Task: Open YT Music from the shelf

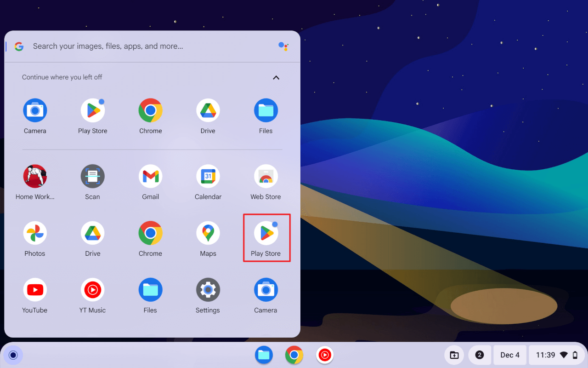Action: pyautogui.click(x=325, y=355)
